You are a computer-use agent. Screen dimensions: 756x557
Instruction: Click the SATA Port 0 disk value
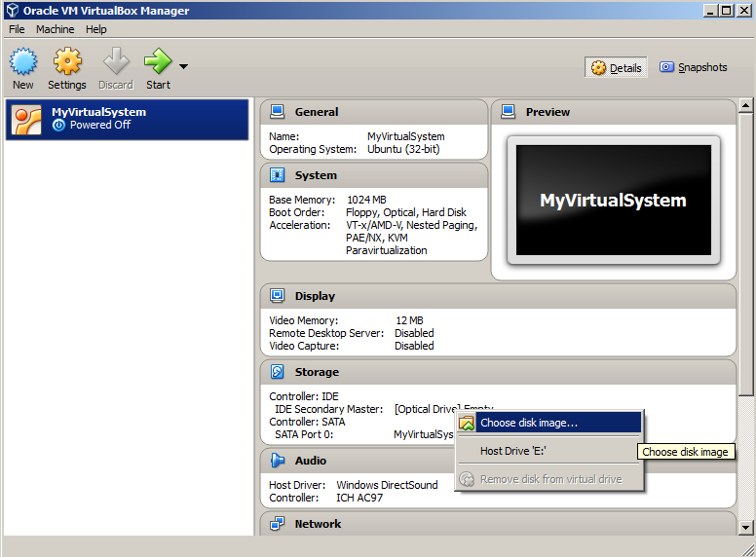(424, 434)
